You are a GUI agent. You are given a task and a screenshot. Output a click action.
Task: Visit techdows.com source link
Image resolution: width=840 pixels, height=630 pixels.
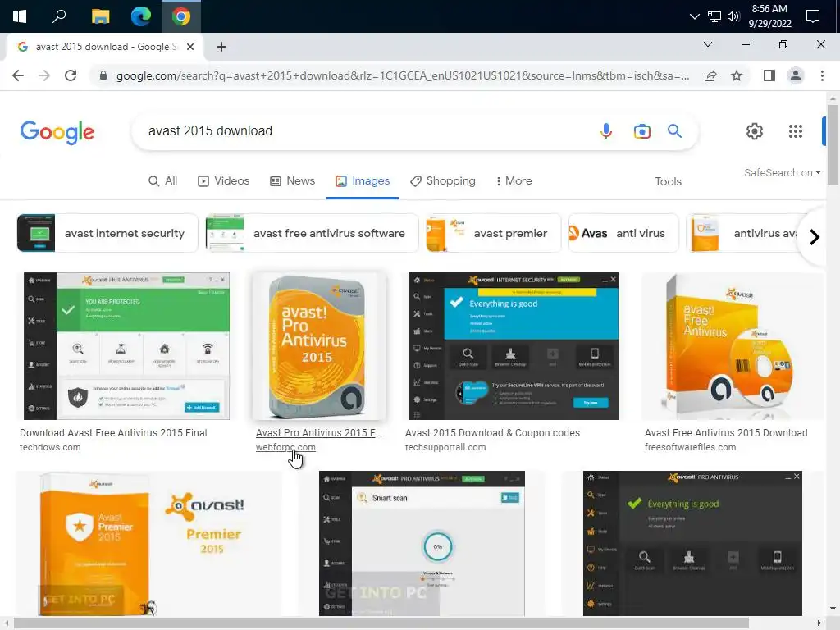(x=50, y=447)
